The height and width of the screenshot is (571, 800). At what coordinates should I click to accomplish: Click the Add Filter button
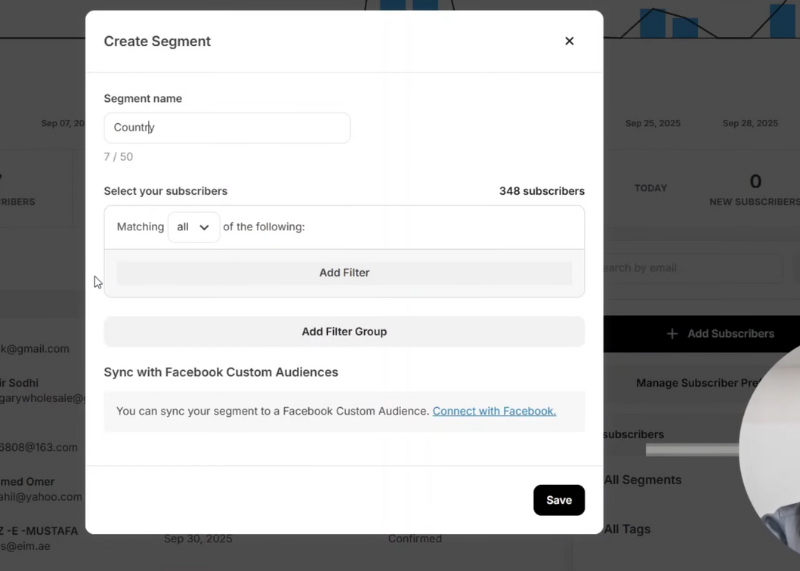click(x=344, y=273)
